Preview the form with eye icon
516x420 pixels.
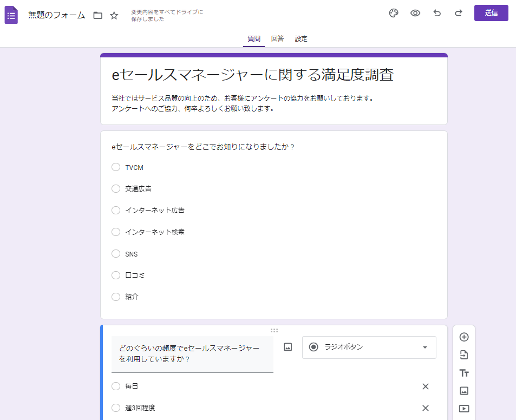tap(415, 13)
